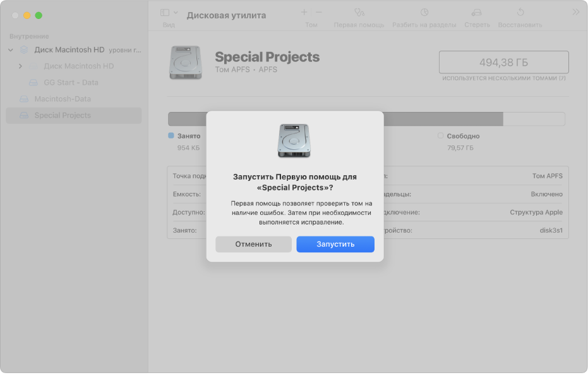Screen dimensions: 588x375
Task: Click the 79,57 ГБ free value
Action: (x=460, y=148)
